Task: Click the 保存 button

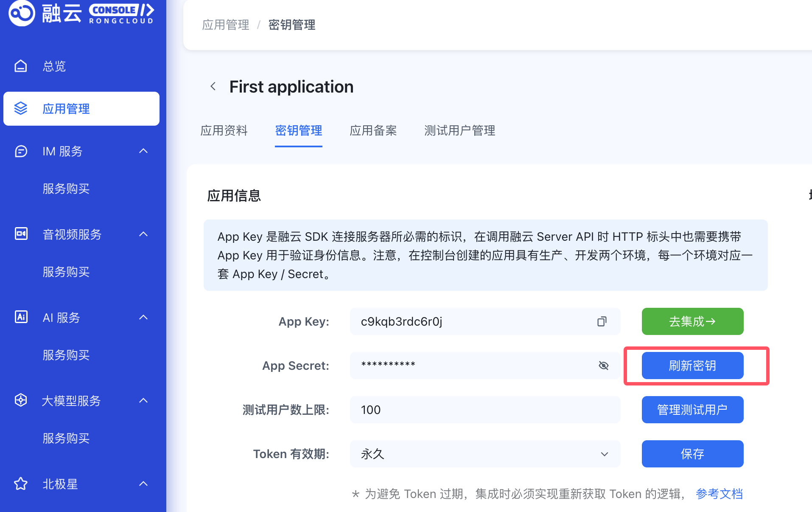Action: [692, 454]
